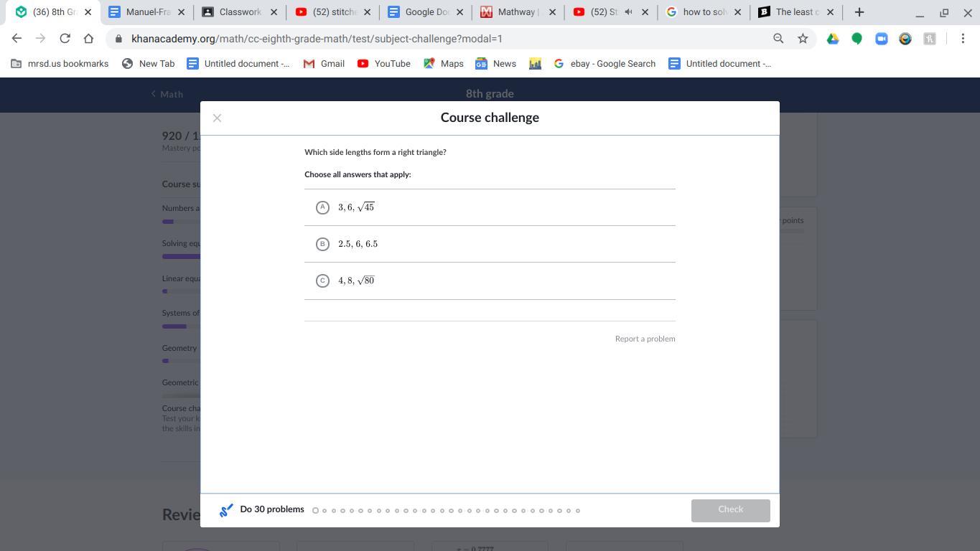This screenshot has height=551, width=980.
Task: Close the Manuel-Fra tab
Action: pos(181,12)
